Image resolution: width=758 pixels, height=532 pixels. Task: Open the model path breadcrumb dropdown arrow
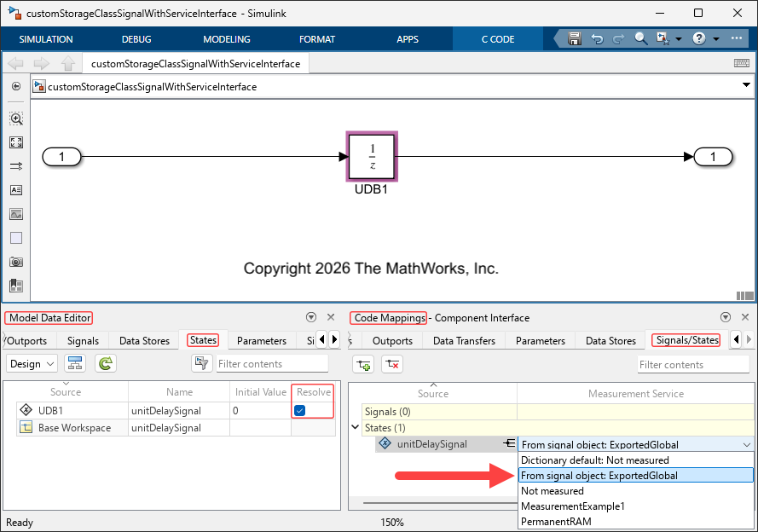tap(746, 85)
